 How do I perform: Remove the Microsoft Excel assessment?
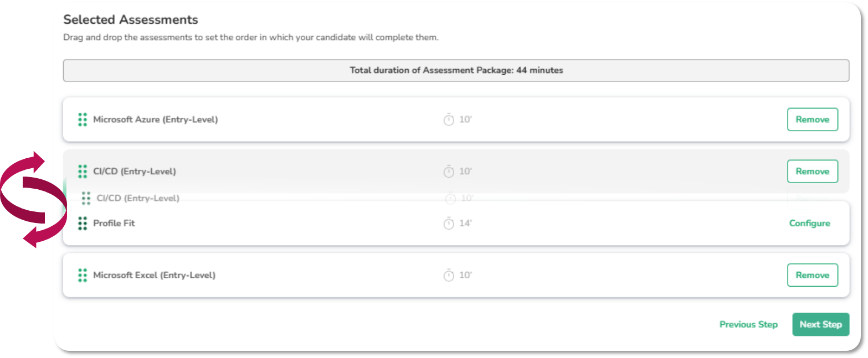point(812,275)
